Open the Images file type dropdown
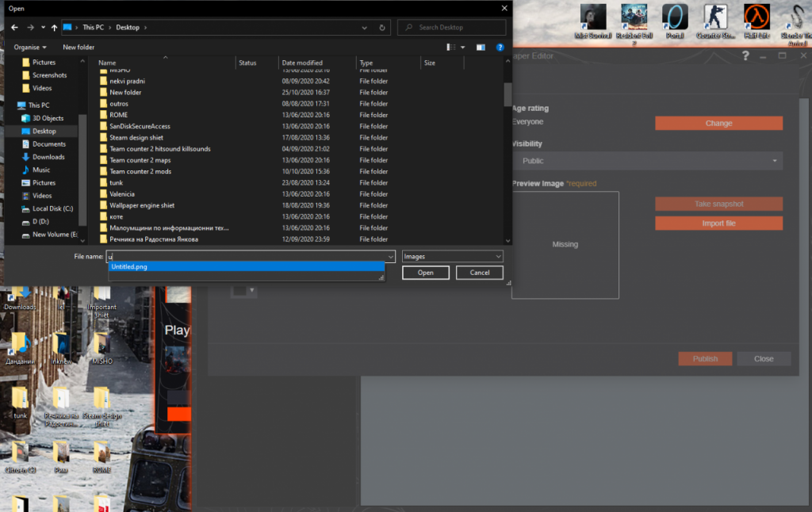Image resolution: width=812 pixels, height=512 pixels. click(452, 256)
